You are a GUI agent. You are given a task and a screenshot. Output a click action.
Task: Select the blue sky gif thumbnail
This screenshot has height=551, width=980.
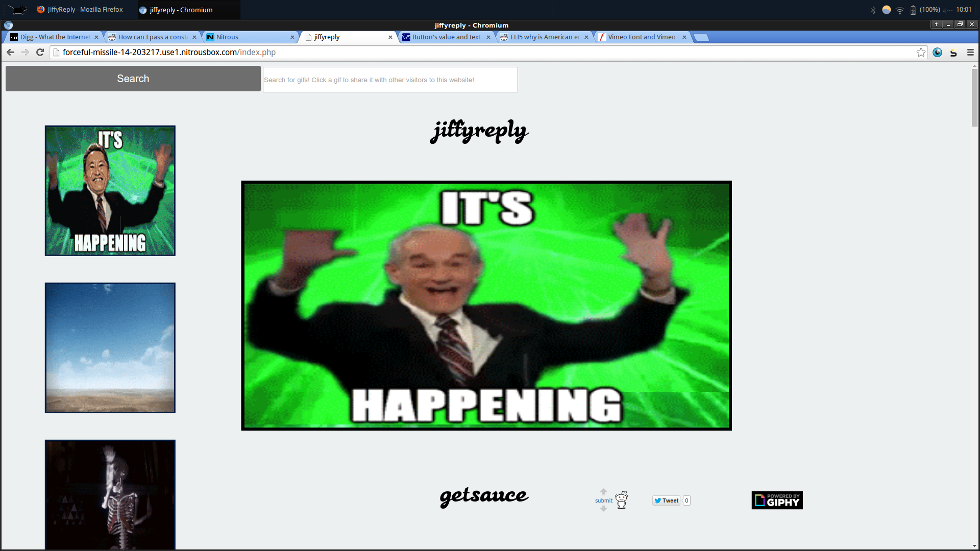pos(110,348)
